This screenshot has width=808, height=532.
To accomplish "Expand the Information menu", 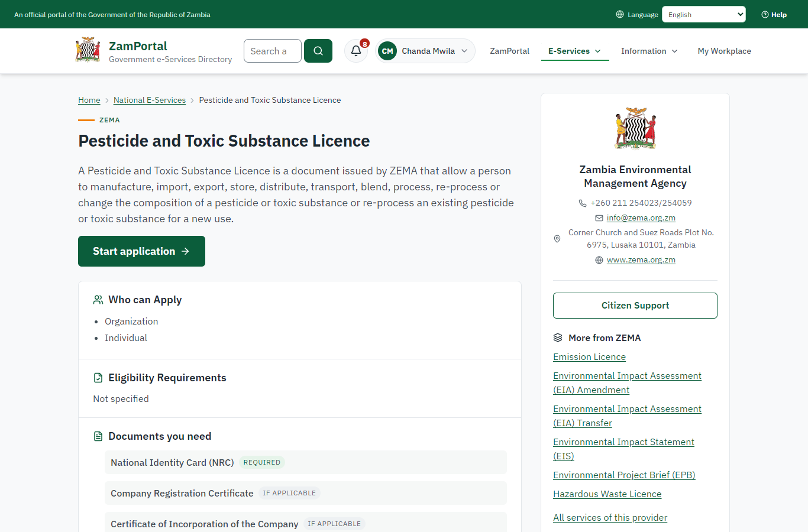I will click(x=649, y=51).
